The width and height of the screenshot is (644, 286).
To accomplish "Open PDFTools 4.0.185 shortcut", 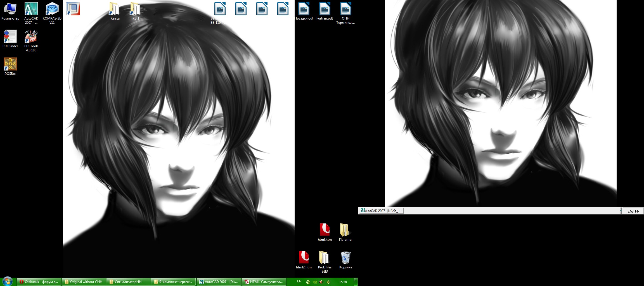I will pyautogui.click(x=31, y=37).
